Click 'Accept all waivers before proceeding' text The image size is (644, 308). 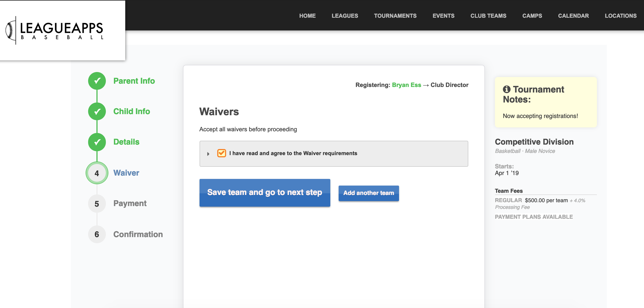tap(248, 129)
